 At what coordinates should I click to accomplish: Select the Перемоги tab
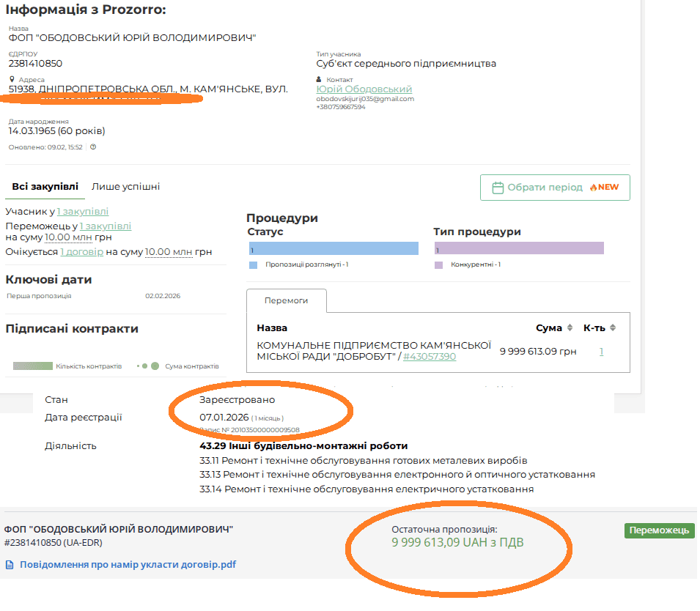click(x=286, y=300)
